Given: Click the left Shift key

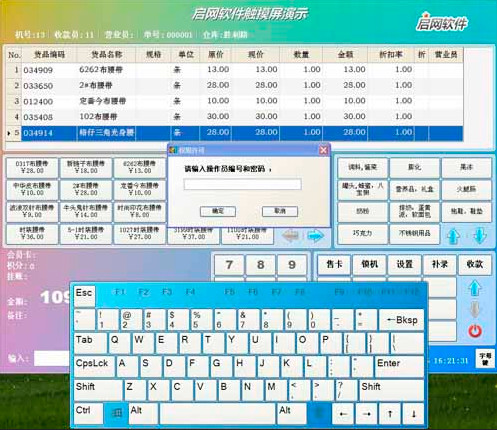Looking at the screenshot, I should pos(98,390).
